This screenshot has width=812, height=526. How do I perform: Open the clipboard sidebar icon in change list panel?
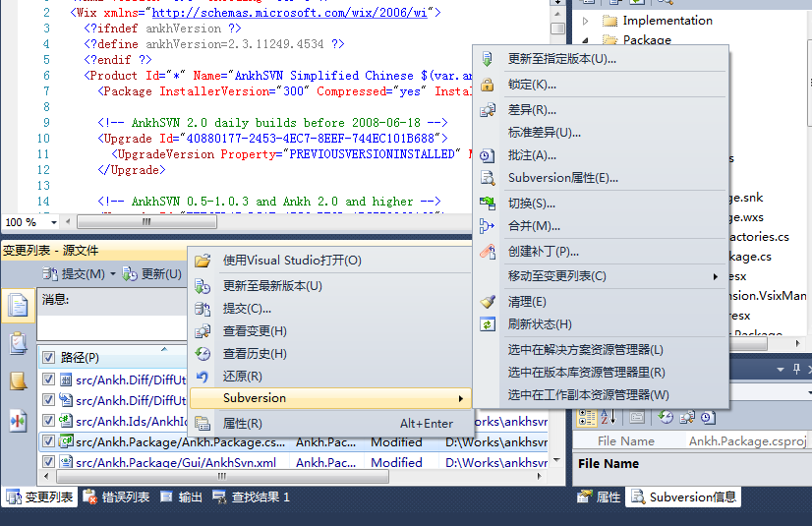tap(18, 343)
